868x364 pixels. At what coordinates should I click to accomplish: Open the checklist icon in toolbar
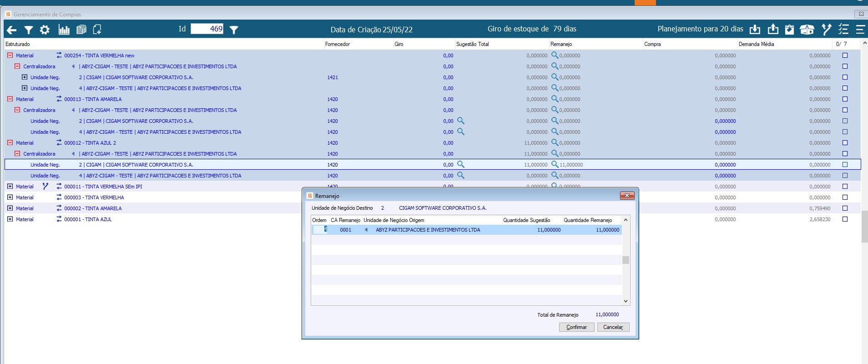tap(843, 30)
